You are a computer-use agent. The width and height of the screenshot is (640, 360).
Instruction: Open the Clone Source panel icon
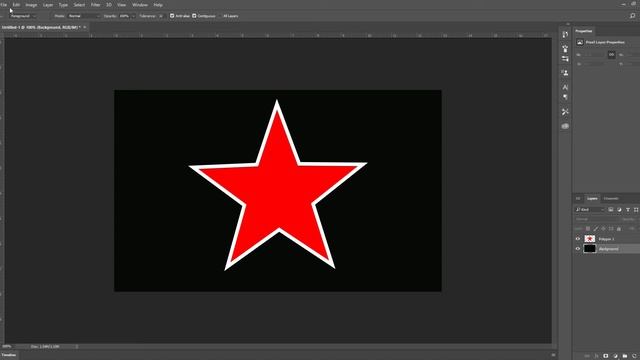click(x=565, y=73)
